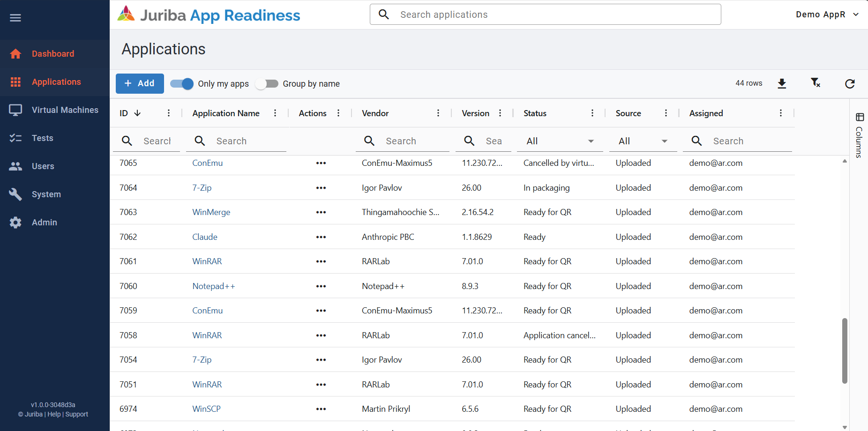Focus the Application Name filter field
Screen dimensions: 868x431
click(236, 141)
